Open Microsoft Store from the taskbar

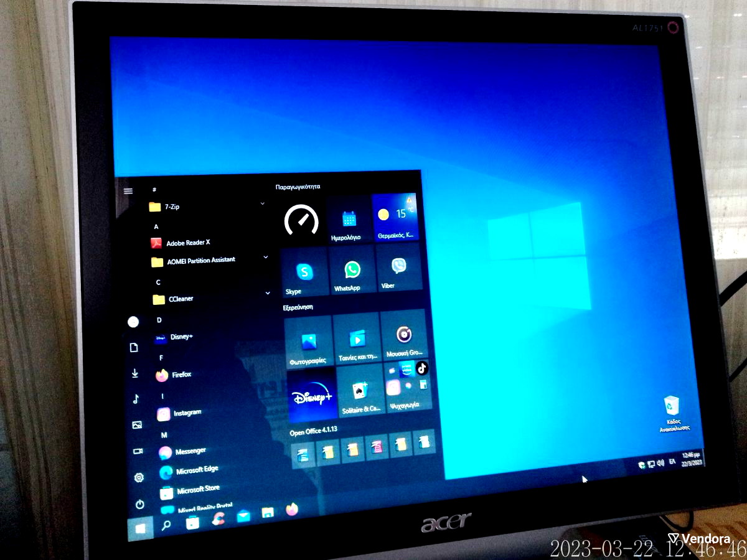[x=192, y=522]
